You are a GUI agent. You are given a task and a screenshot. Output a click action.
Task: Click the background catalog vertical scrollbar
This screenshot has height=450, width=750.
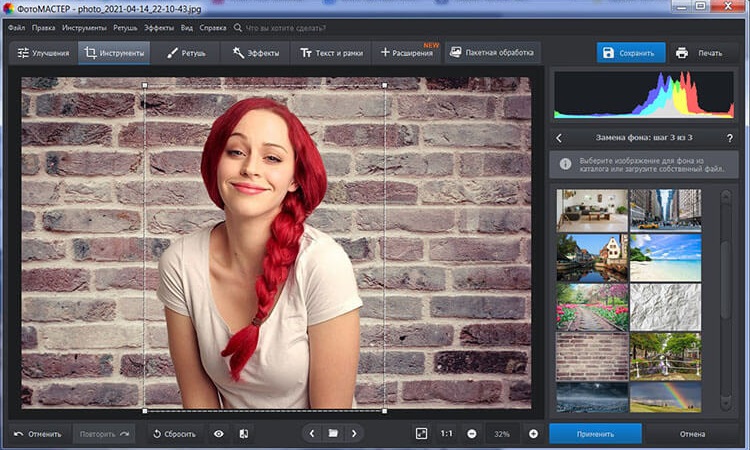[724, 275]
